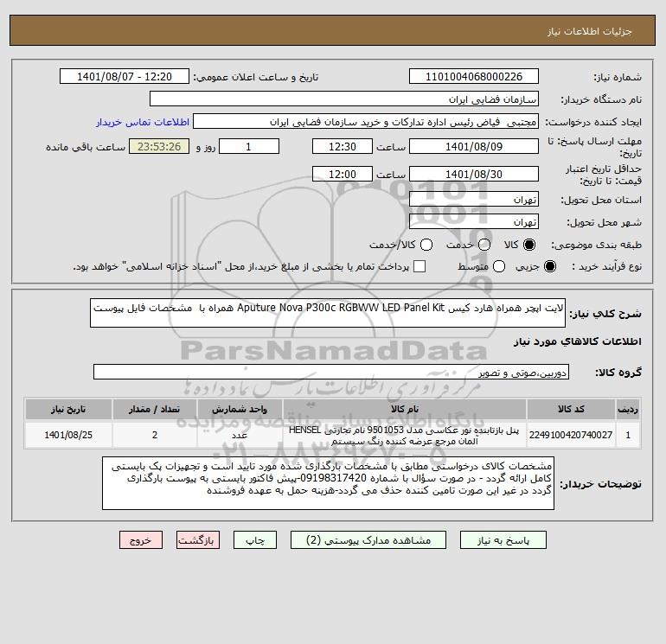Click the تعداد / مقدار column header

(x=155, y=409)
